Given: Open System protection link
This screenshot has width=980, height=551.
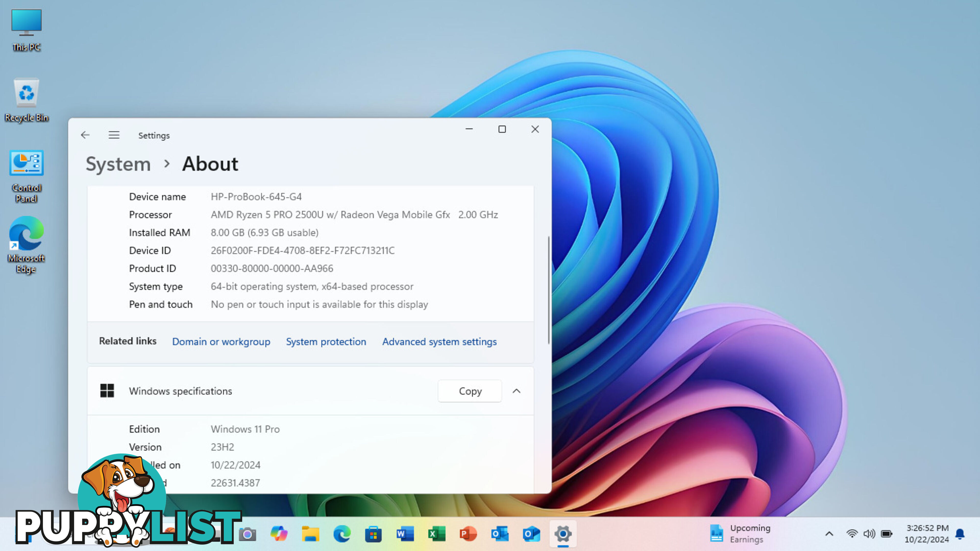Looking at the screenshot, I should (x=326, y=342).
